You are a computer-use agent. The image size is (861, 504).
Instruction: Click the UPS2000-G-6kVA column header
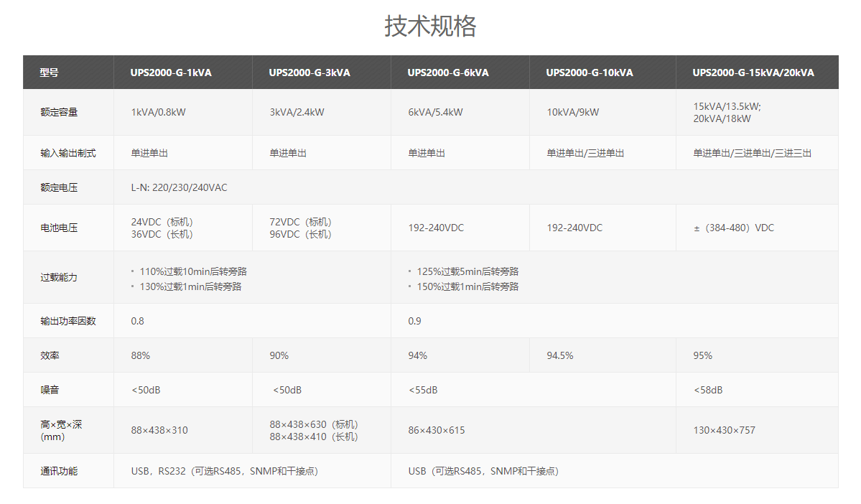click(x=460, y=72)
